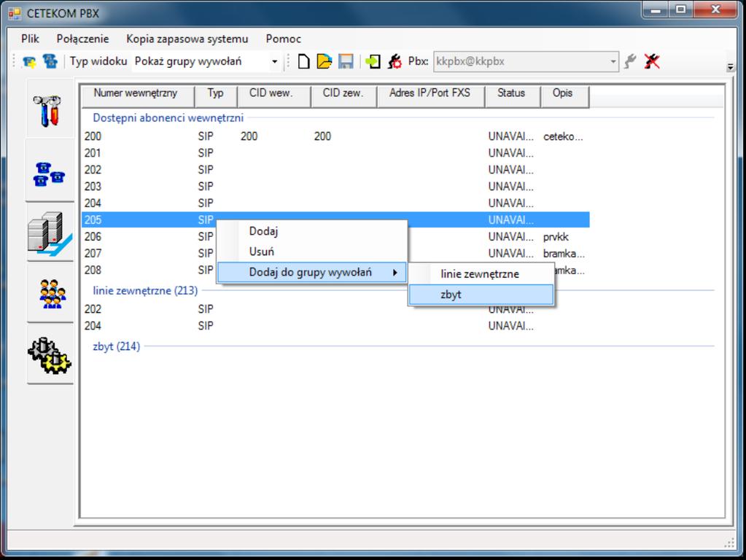
Task: Select extension 207 row
Action: tap(336, 253)
